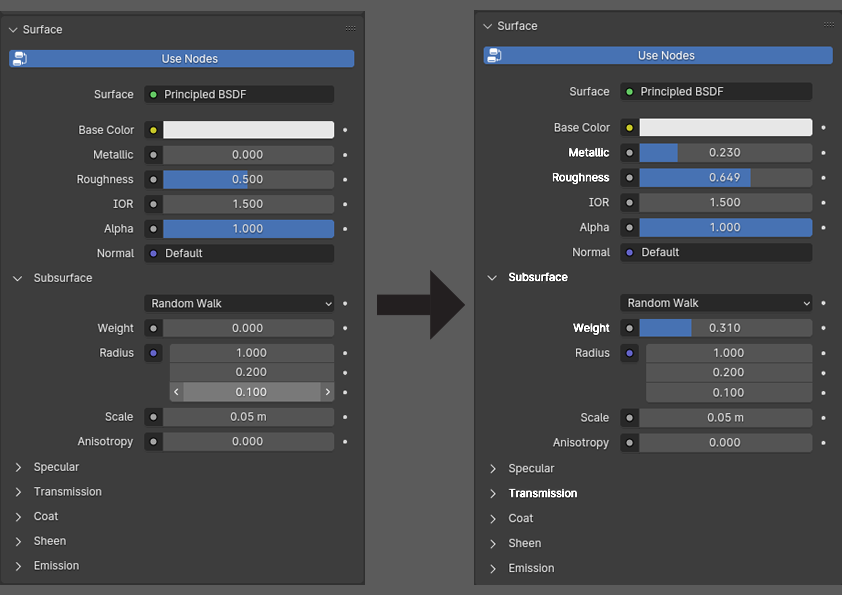Collapse Surface panel on the right
Viewport: 842px width, 595px height.
pos(488,26)
